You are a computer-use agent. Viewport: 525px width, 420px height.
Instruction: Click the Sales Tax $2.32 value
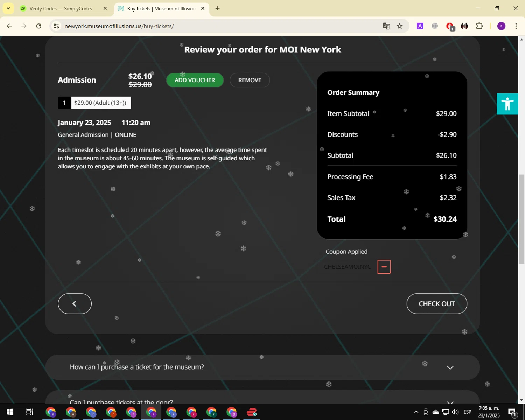pos(448,198)
